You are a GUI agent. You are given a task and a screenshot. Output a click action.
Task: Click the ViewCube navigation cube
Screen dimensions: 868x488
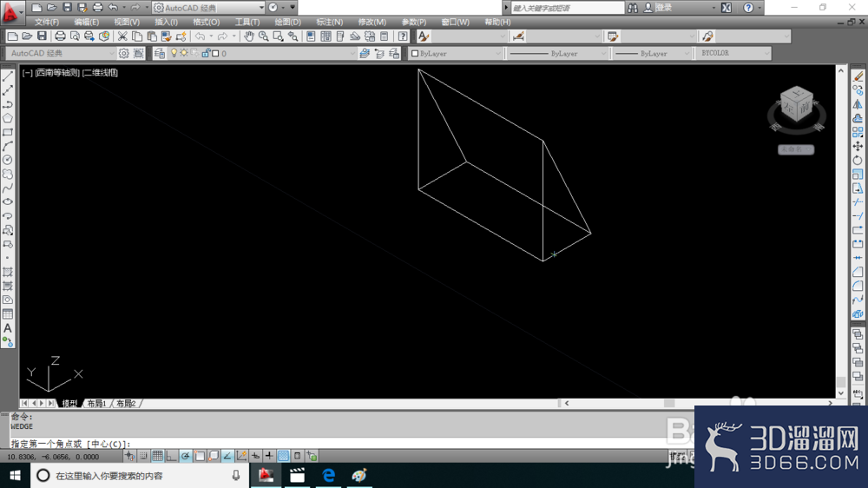[797, 106]
